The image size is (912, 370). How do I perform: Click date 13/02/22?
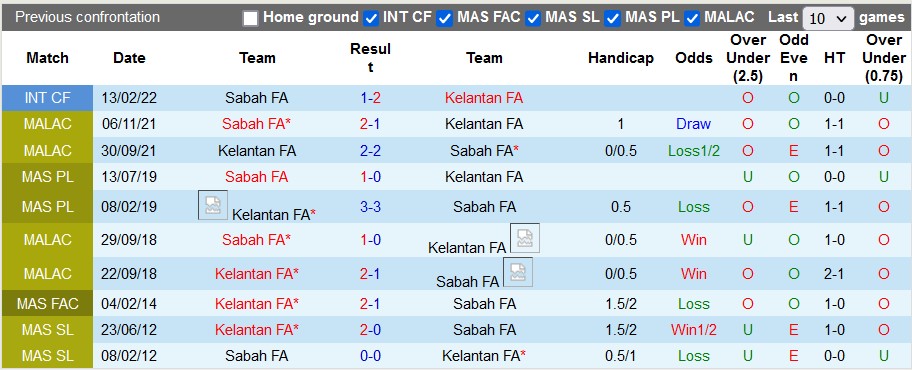129,98
